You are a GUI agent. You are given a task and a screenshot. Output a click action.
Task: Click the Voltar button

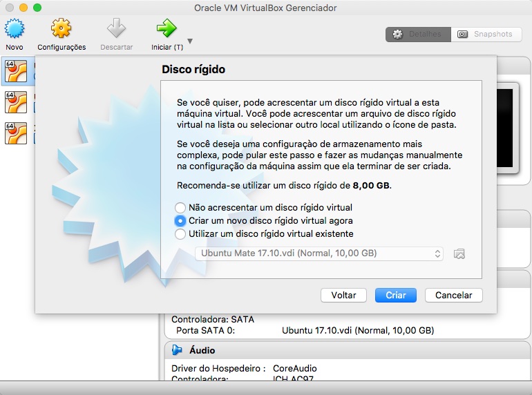coord(343,295)
